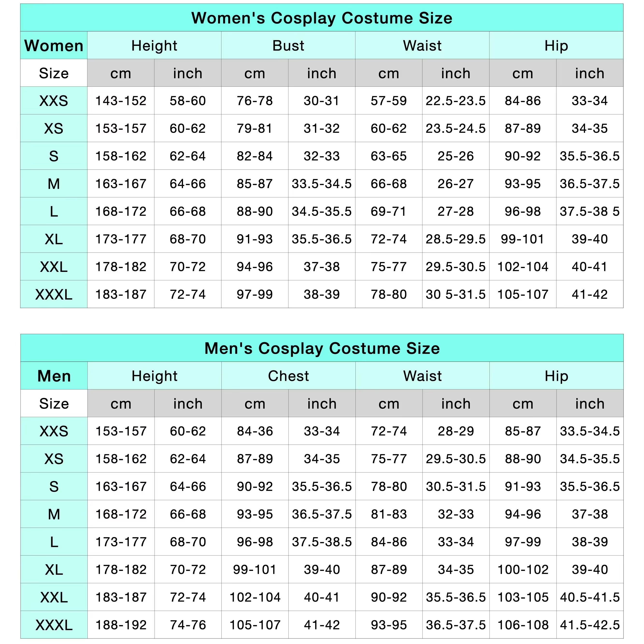This screenshot has height=644, width=644.
Task: Select the M size label in women's table
Action: (x=54, y=184)
